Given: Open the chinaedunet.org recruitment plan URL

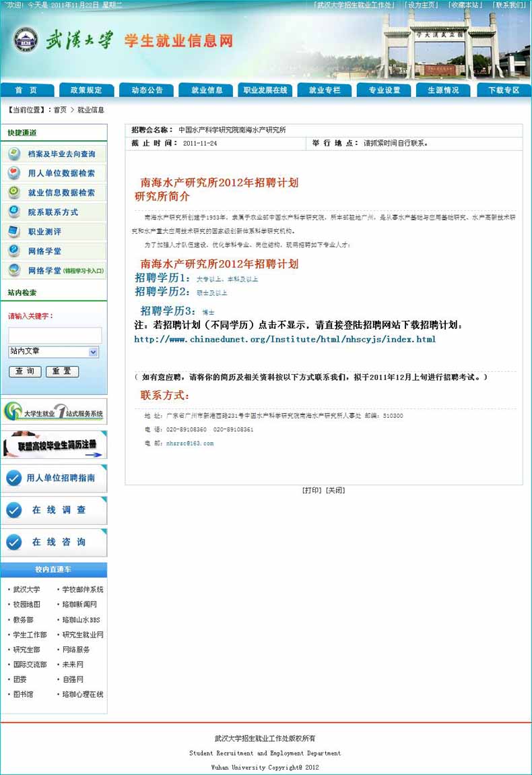Looking at the screenshot, I should (x=285, y=339).
